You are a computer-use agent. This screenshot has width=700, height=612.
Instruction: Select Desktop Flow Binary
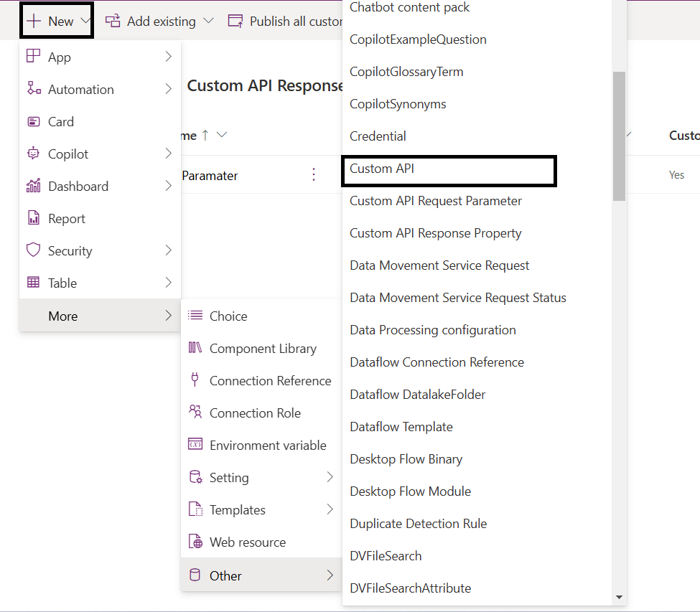click(406, 459)
